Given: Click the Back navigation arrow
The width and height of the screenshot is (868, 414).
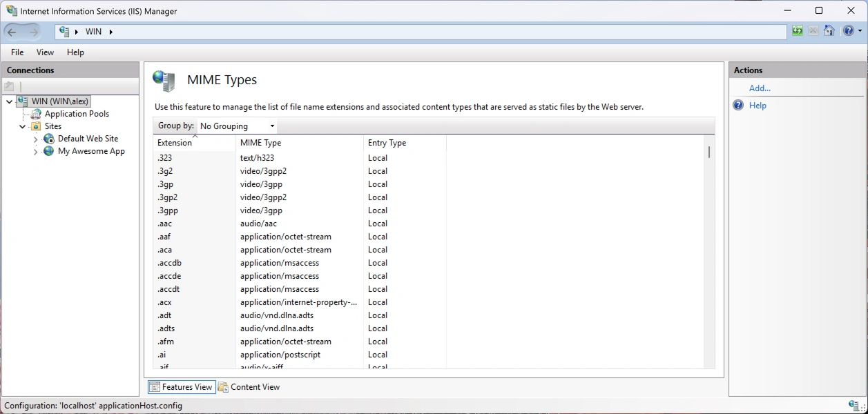Looking at the screenshot, I should coord(12,32).
